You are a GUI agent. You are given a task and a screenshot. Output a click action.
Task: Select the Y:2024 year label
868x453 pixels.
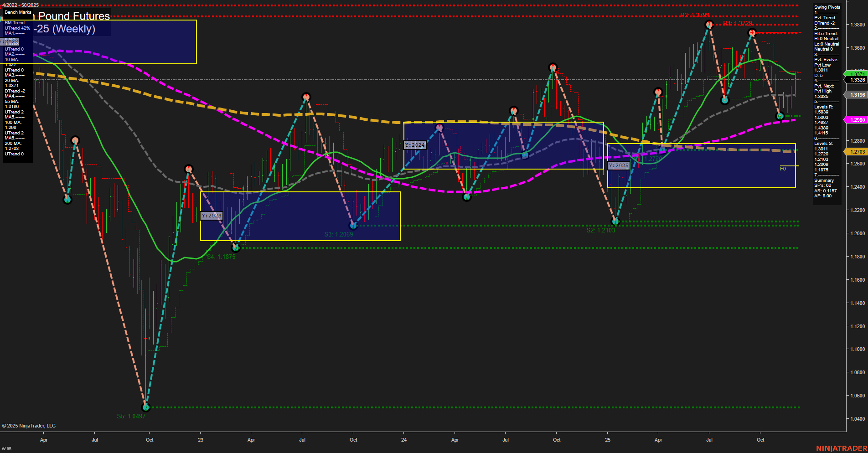pos(414,145)
